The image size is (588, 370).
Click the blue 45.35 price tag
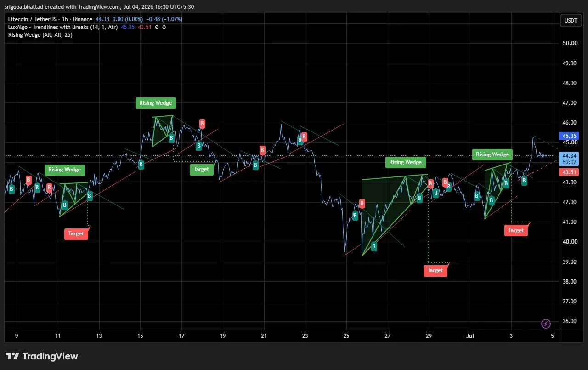[x=569, y=136]
